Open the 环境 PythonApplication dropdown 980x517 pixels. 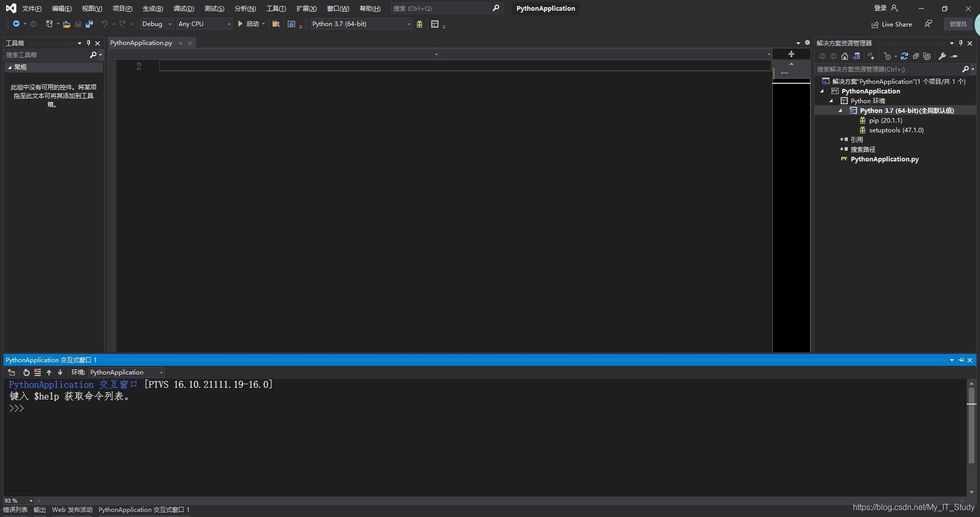[160, 372]
